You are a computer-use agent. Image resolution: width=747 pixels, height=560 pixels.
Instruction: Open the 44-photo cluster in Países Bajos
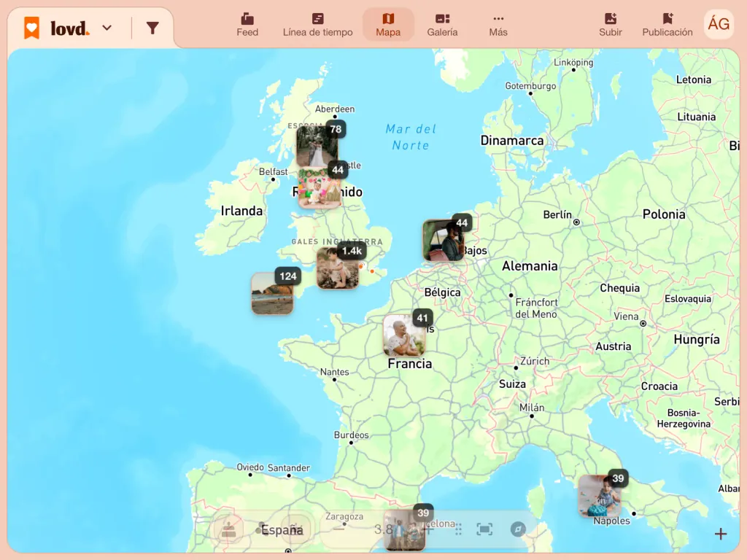pos(444,240)
